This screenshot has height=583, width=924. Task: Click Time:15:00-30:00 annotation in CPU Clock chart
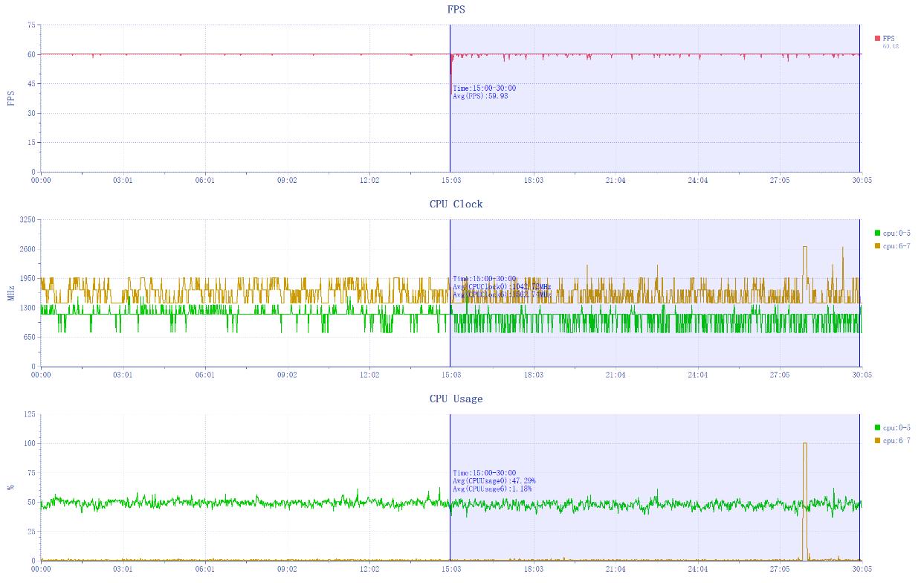click(484, 279)
